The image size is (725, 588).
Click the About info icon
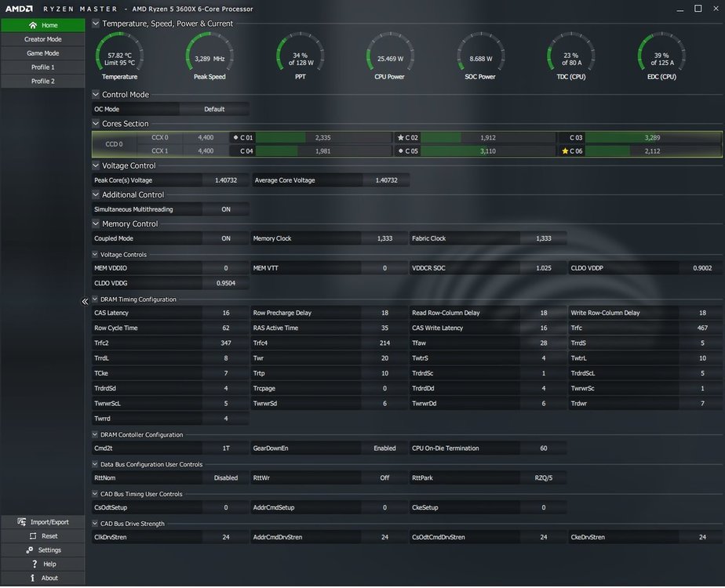(x=32, y=579)
